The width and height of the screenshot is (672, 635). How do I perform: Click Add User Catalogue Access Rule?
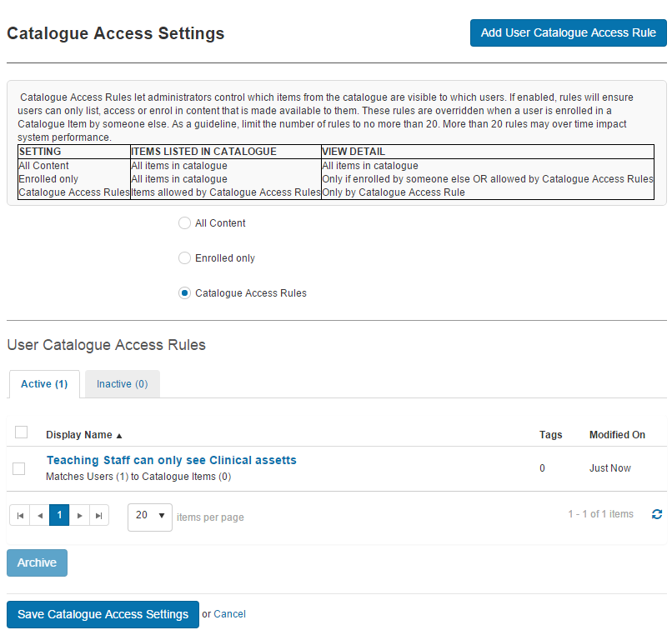(x=568, y=32)
